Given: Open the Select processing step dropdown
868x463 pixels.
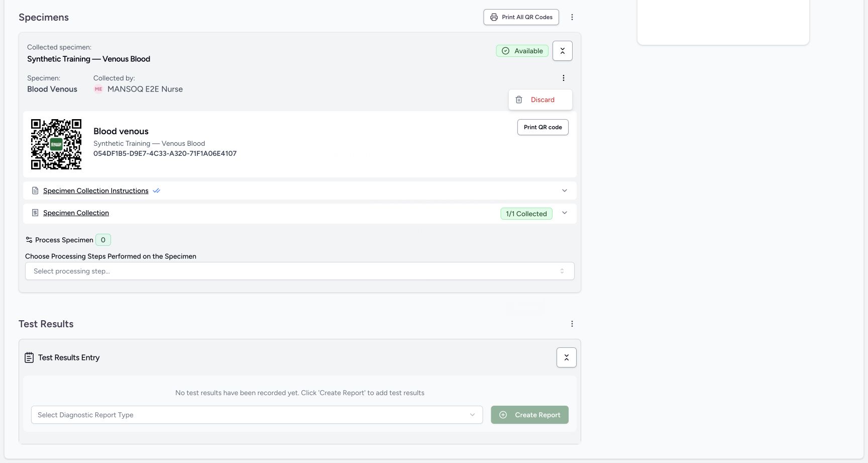Looking at the screenshot, I should pyautogui.click(x=300, y=271).
